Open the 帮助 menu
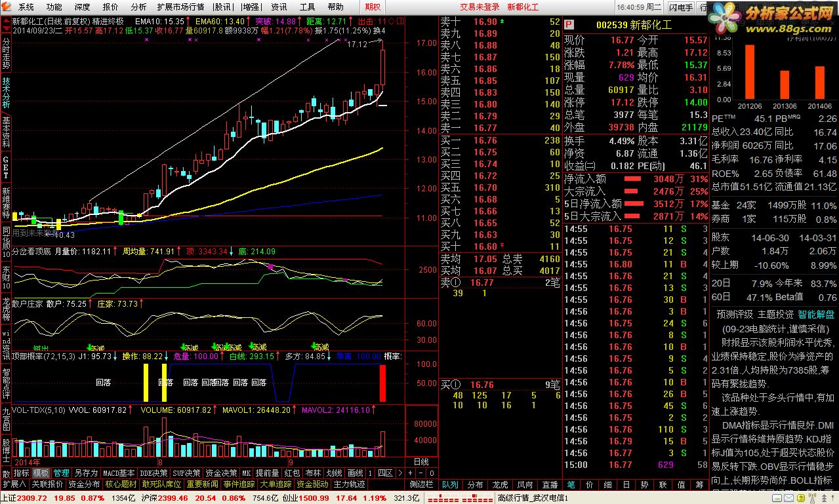The image size is (839, 504). 335,7
